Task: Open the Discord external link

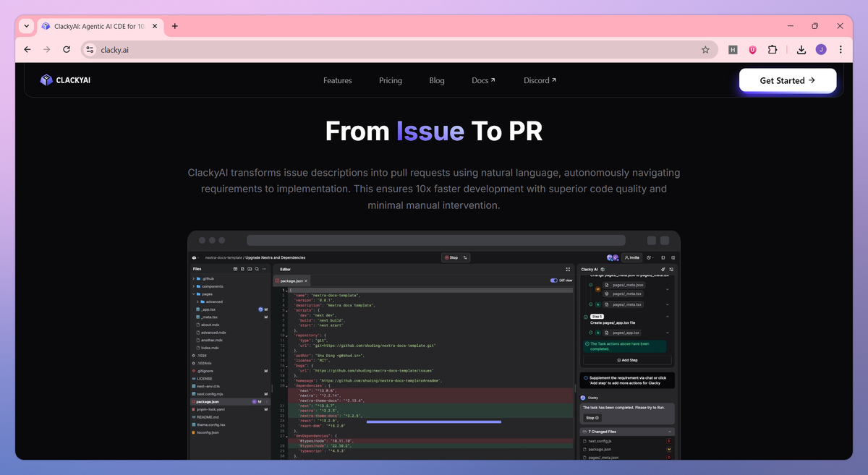Action: [540, 80]
